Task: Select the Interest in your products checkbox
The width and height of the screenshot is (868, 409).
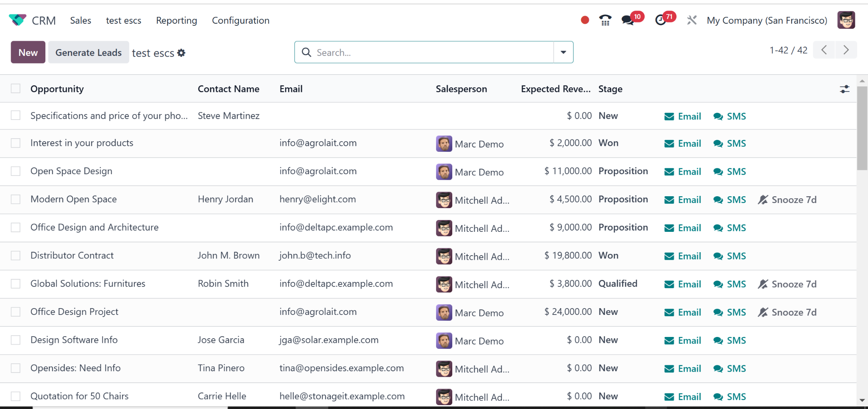Action: [16, 143]
